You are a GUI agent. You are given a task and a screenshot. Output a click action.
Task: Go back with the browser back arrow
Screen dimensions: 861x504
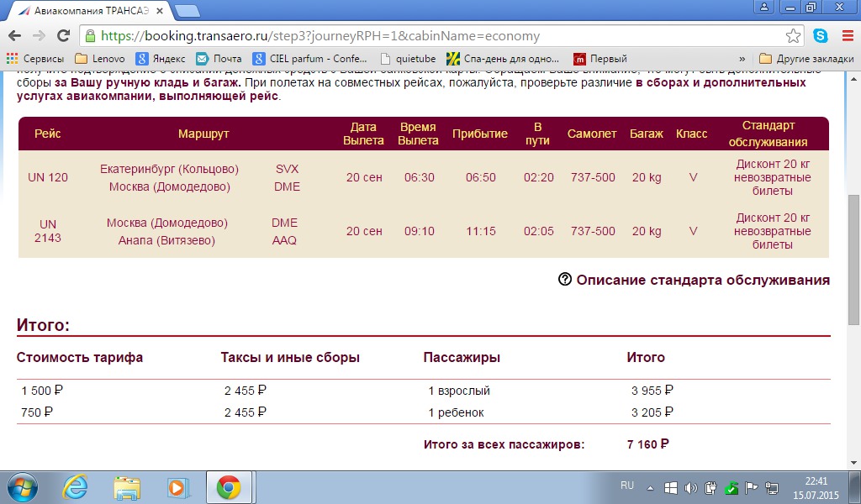tap(14, 36)
